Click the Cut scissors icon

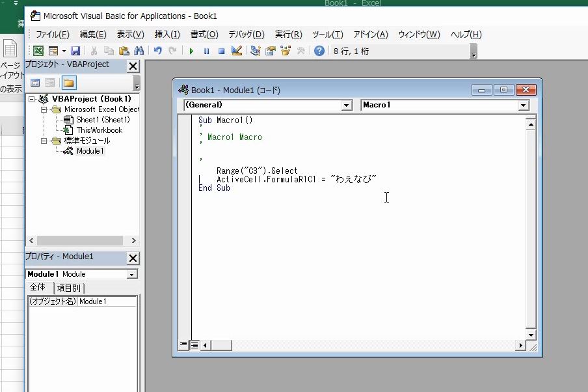pyautogui.click(x=94, y=51)
